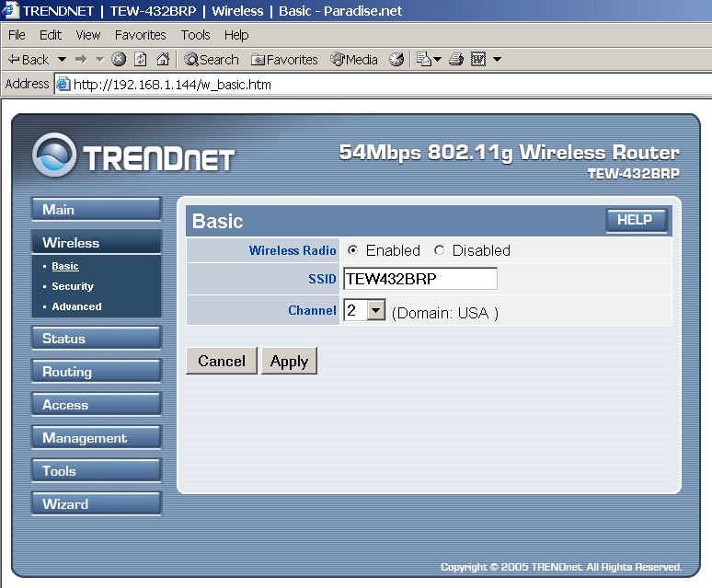Open the Favorites menu

(141, 35)
